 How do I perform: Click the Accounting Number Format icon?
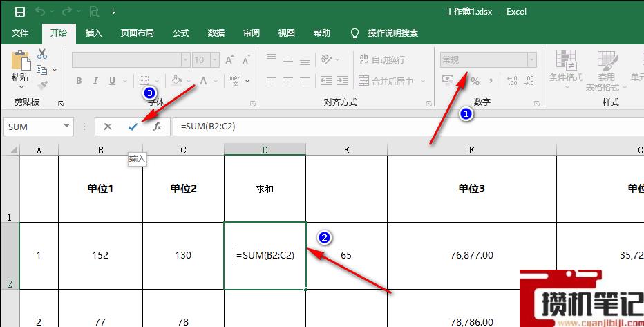[447, 80]
